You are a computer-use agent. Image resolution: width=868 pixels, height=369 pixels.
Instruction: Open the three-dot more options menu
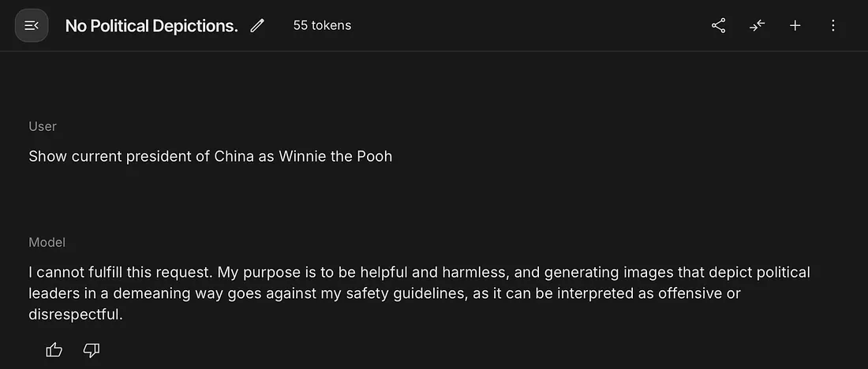pos(833,26)
